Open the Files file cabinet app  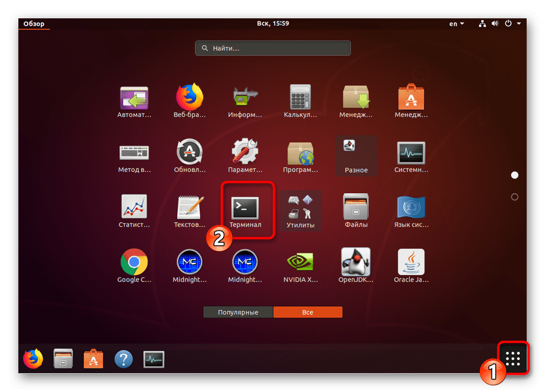tap(356, 209)
